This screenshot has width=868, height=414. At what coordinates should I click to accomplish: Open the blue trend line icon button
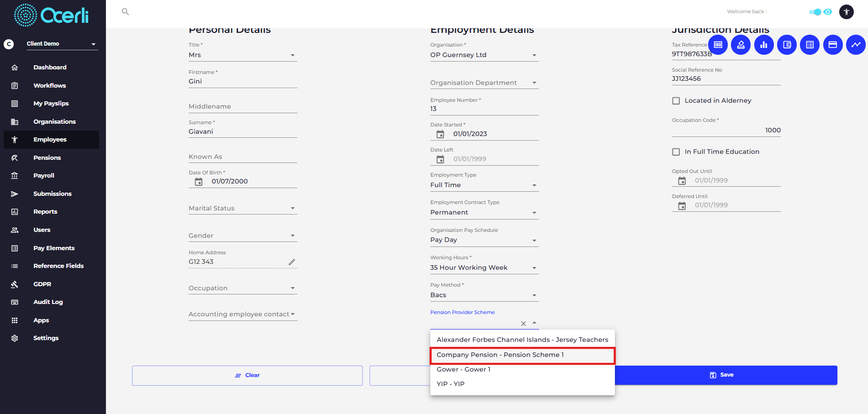point(856,45)
